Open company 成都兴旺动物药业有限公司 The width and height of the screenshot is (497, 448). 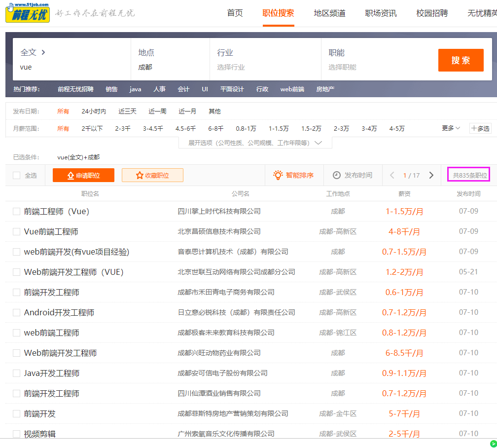(219, 353)
